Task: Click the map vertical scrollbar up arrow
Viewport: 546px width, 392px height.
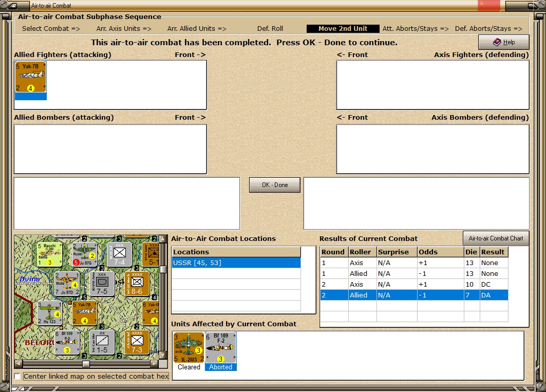Action: (x=163, y=239)
